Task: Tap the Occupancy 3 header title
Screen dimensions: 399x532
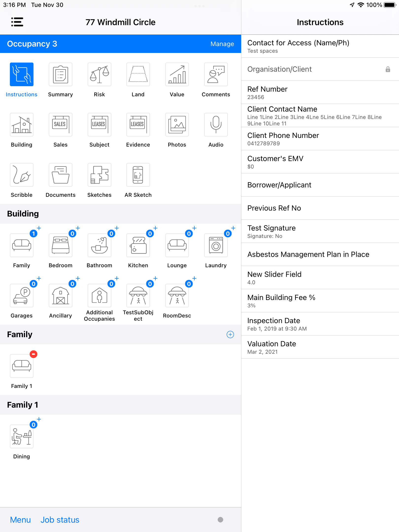Action: coord(32,44)
